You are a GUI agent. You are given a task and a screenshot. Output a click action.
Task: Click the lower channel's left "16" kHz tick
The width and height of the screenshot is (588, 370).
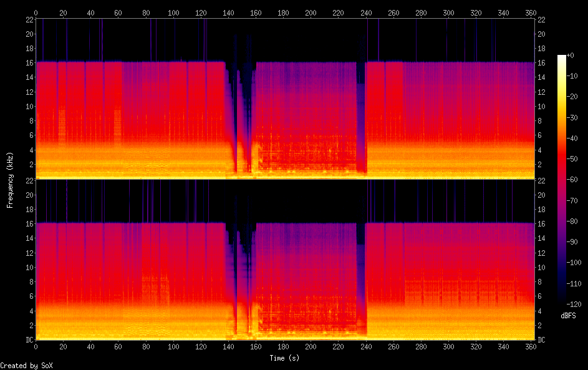click(x=29, y=223)
